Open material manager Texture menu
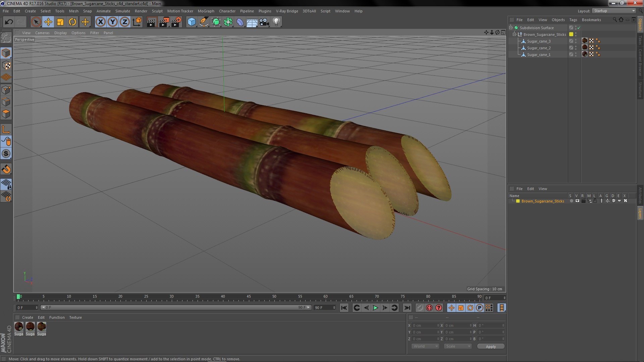644x362 pixels. pos(75,317)
